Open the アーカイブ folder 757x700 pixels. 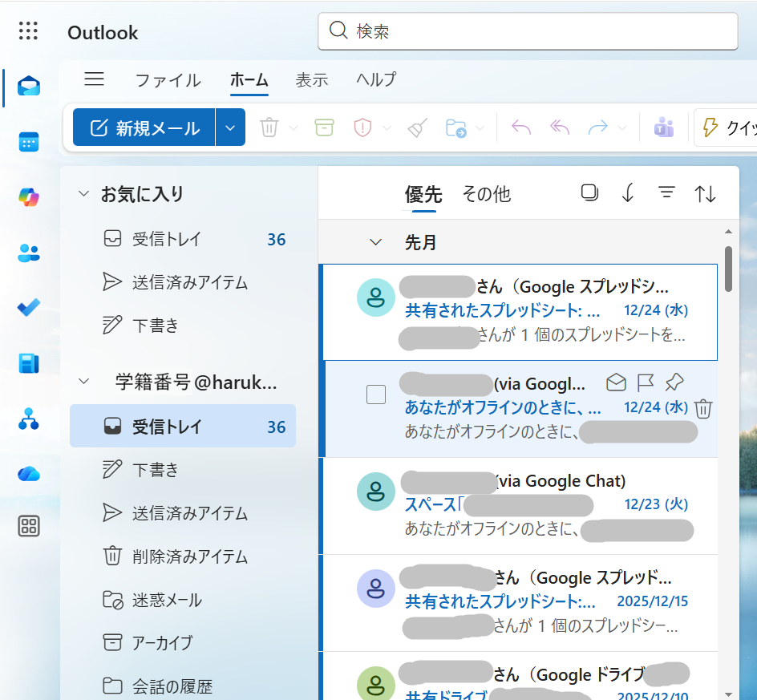pos(183,642)
